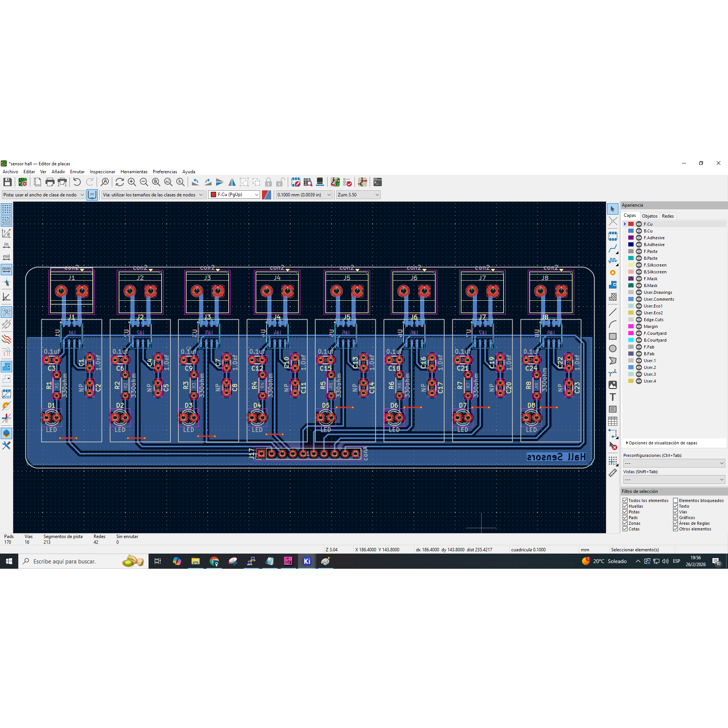This screenshot has height=728, width=728.
Task: Select the Add text tool
Action: point(613,397)
